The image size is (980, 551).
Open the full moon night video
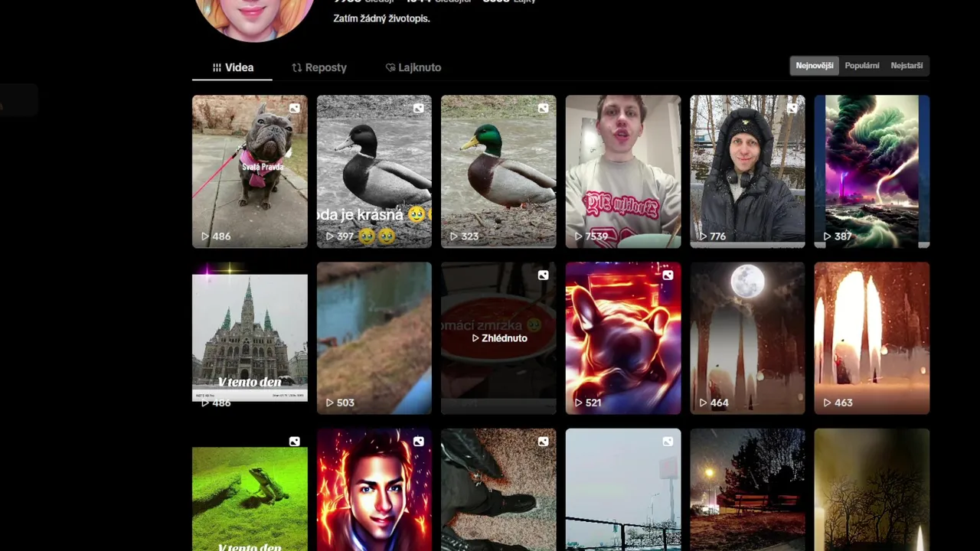coord(747,338)
